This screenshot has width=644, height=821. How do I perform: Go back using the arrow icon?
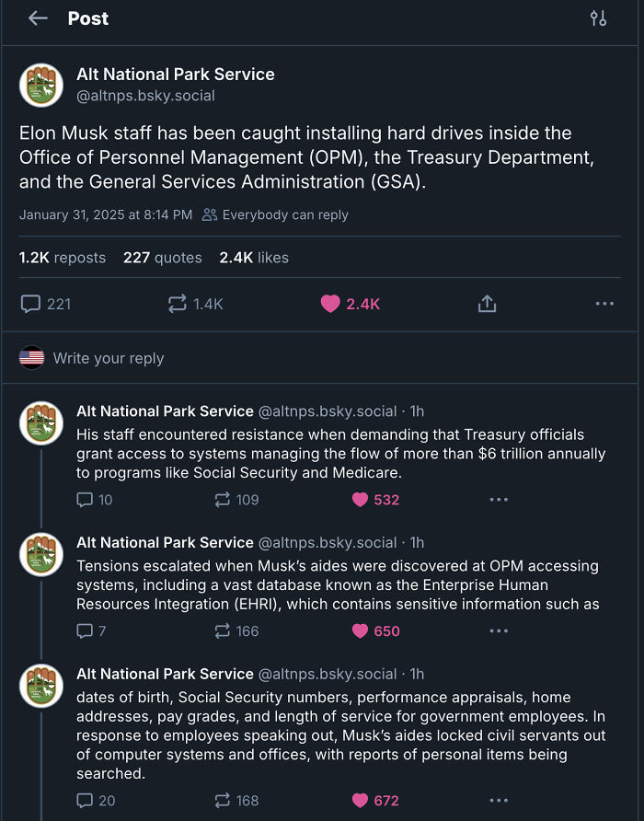click(38, 18)
